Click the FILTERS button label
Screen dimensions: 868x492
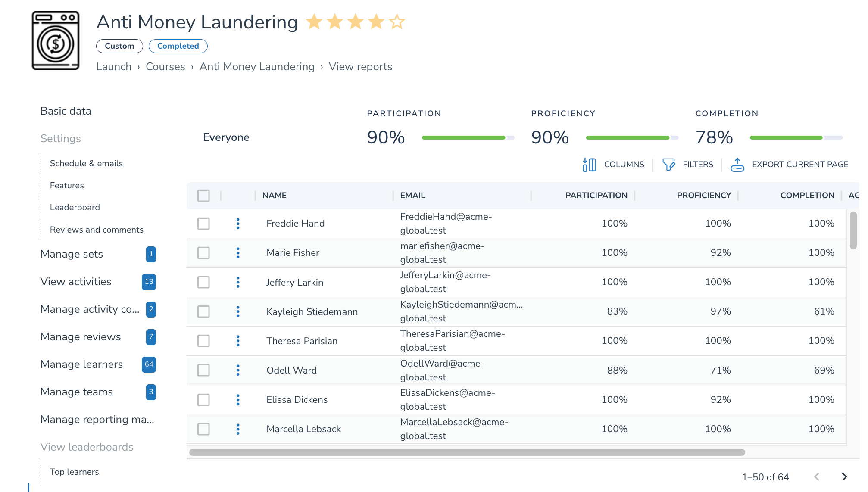click(x=698, y=165)
